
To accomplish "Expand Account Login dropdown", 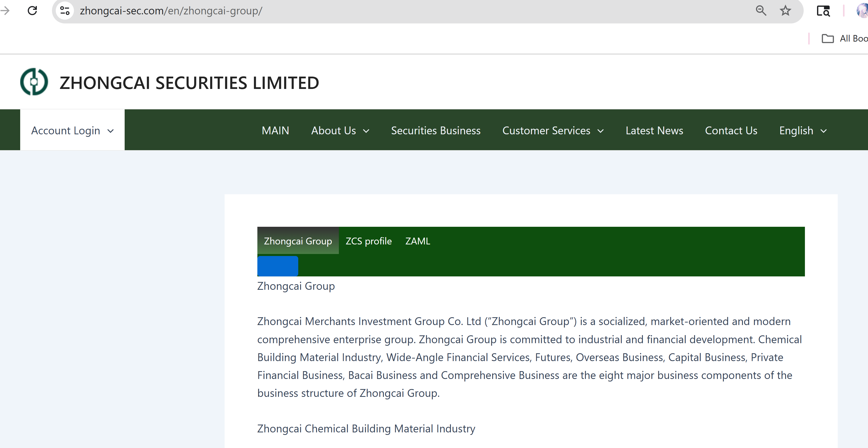I will pyautogui.click(x=72, y=131).
